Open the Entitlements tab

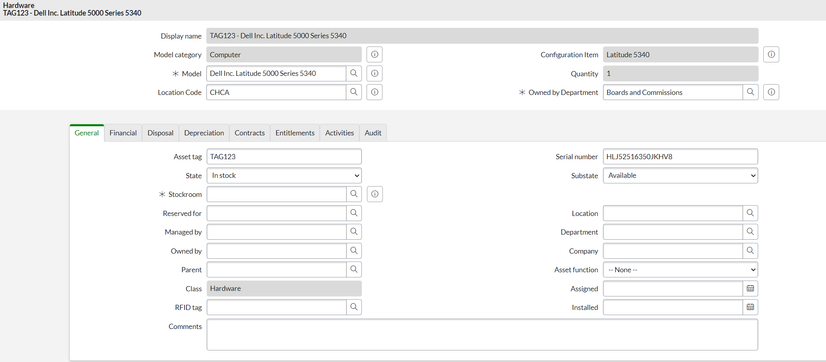coord(295,133)
